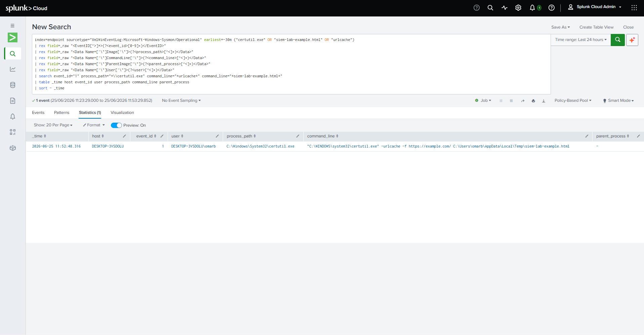
Task: Switch to the Visualization tab
Action: (122, 113)
